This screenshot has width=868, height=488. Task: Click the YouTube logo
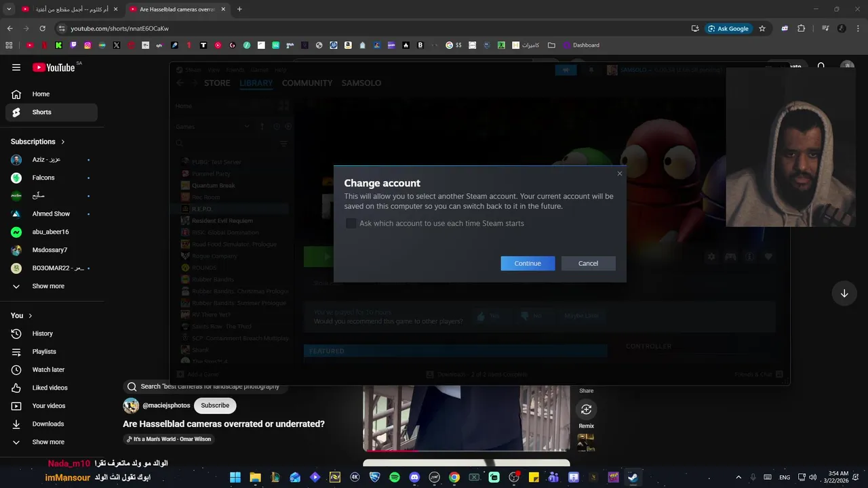point(54,67)
